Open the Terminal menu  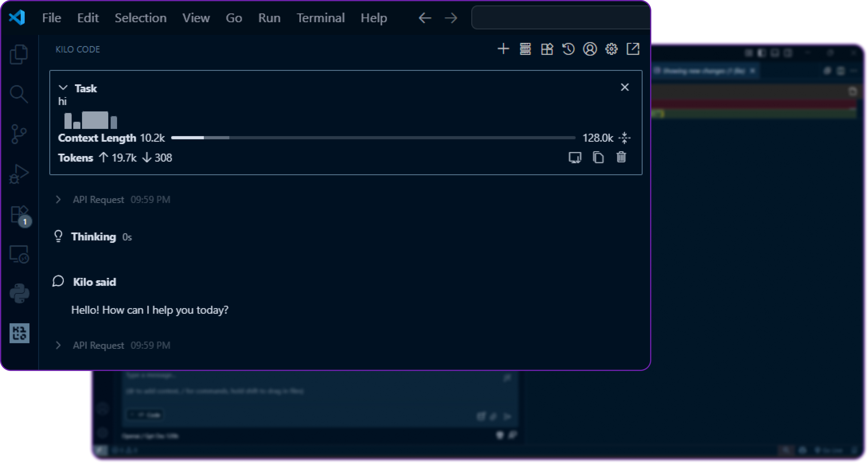pyautogui.click(x=320, y=18)
